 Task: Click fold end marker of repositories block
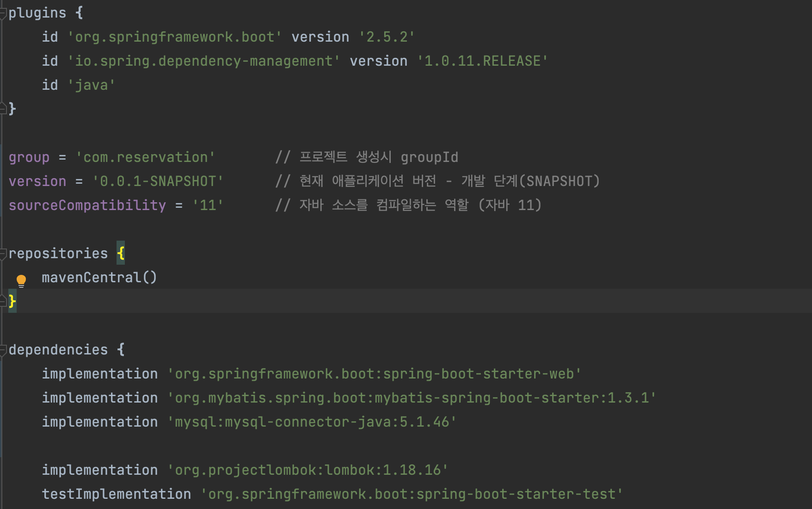point(2,301)
